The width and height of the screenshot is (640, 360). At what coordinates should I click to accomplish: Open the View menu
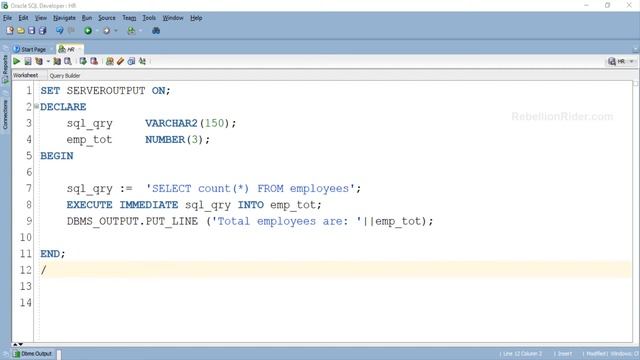click(x=40, y=18)
